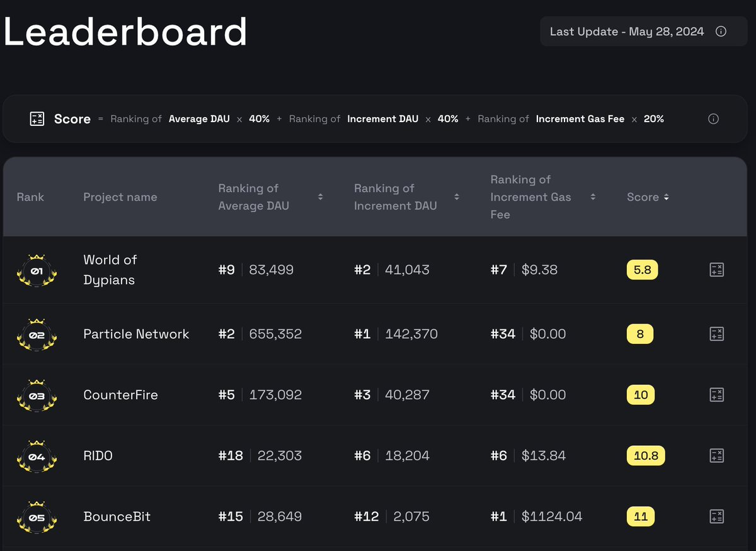756x551 pixels.
Task: Click Particle Network's $0.00 gas fee value
Action: pyautogui.click(x=547, y=334)
